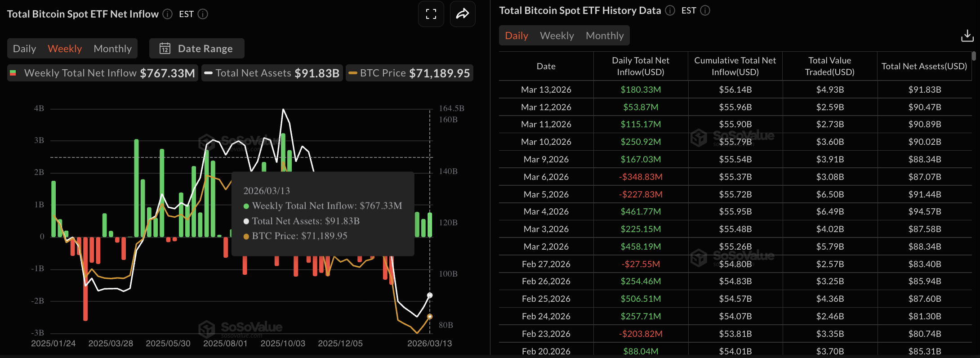Viewport: 980px width, 358px height.
Task: Click info icon beside History Data title
Action: point(670,10)
